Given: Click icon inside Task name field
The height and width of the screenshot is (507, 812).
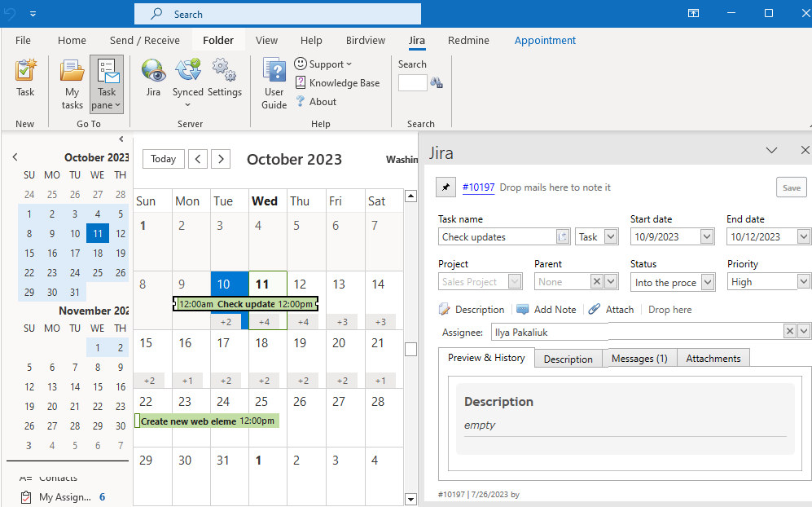Looking at the screenshot, I should click(x=563, y=237).
